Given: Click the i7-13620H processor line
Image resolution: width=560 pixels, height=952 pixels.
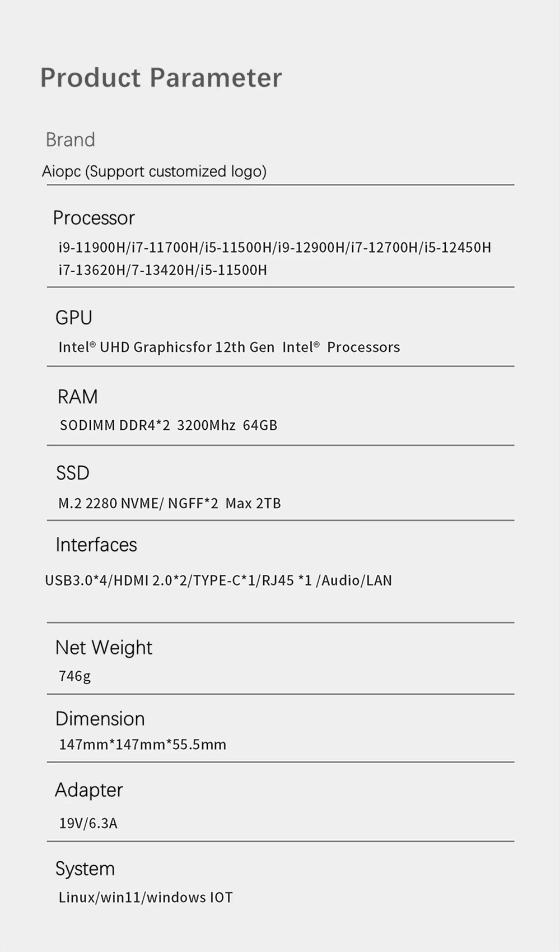Looking at the screenshot, I should (163, 270).
